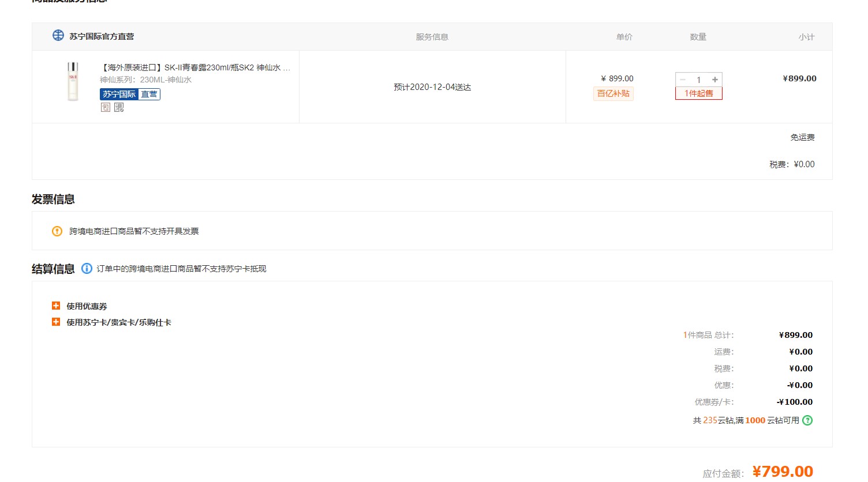Expand the 使用优惠券 plus icon
Screen dimensions: 868x482
pyautogui.click(x=56, y=306)
